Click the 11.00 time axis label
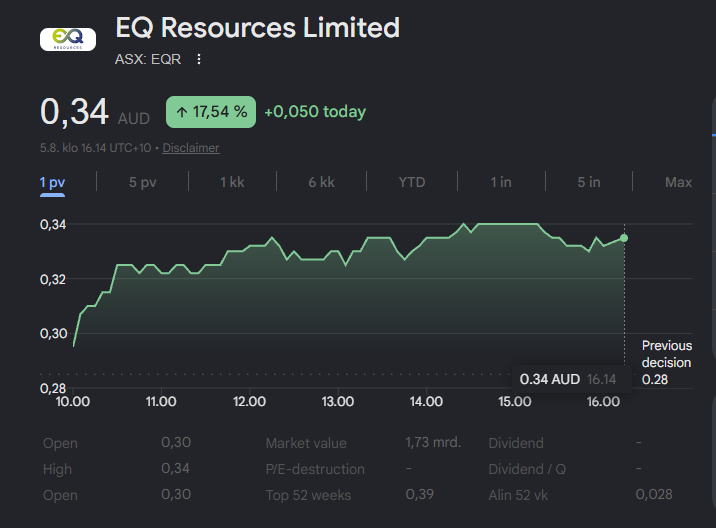The image size is (716, 528). (161, 402)
